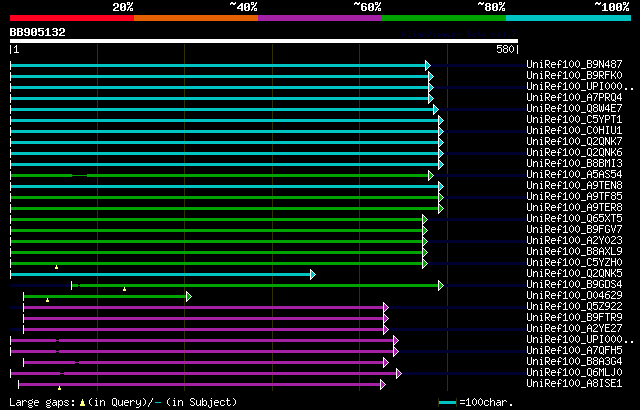Click the arrowhead ending the Q6MLJ0 bar
This screenshot has width=640, height=410.
[x=399, y=374]
